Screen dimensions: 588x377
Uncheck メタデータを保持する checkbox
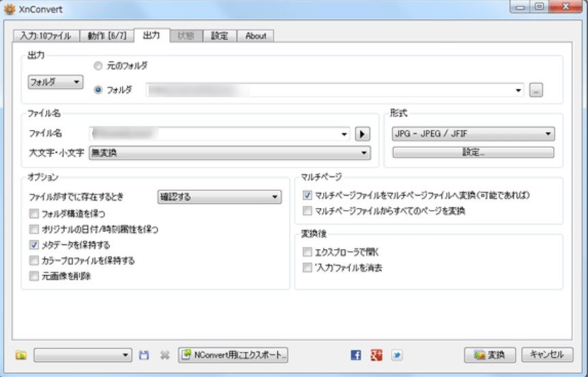[34, 245]
